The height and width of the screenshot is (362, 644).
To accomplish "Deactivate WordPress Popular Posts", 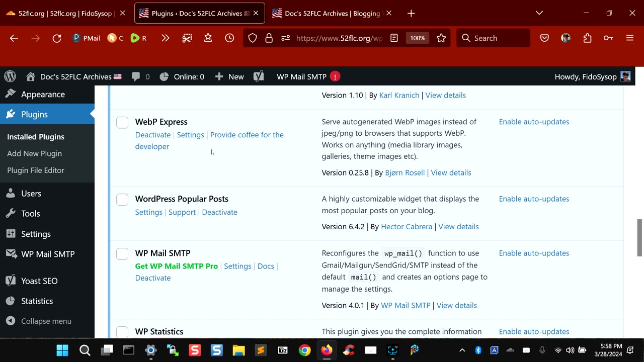I will pyautogui.click(x=219, y=212).
